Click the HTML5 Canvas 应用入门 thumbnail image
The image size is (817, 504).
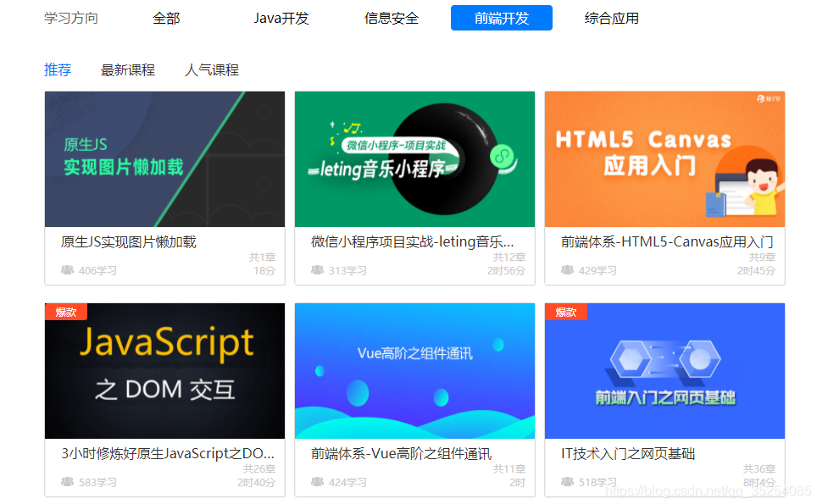(x=664, y=158)
